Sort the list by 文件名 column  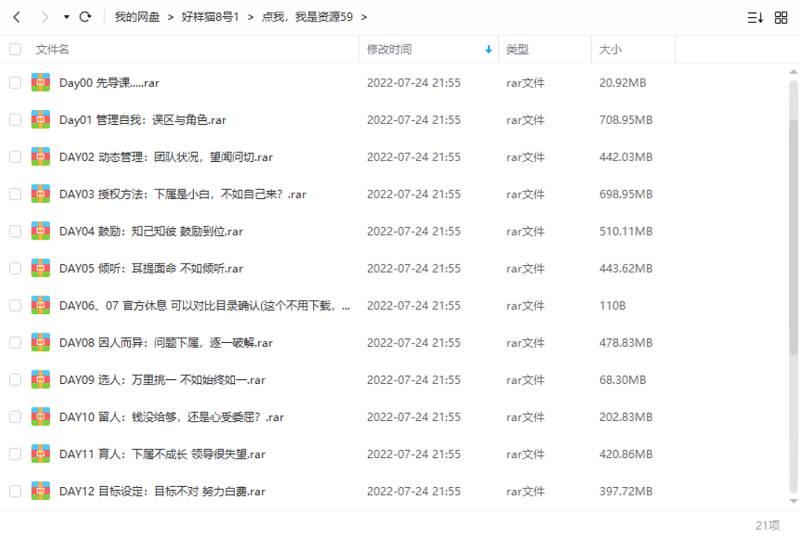pos(52,49)
